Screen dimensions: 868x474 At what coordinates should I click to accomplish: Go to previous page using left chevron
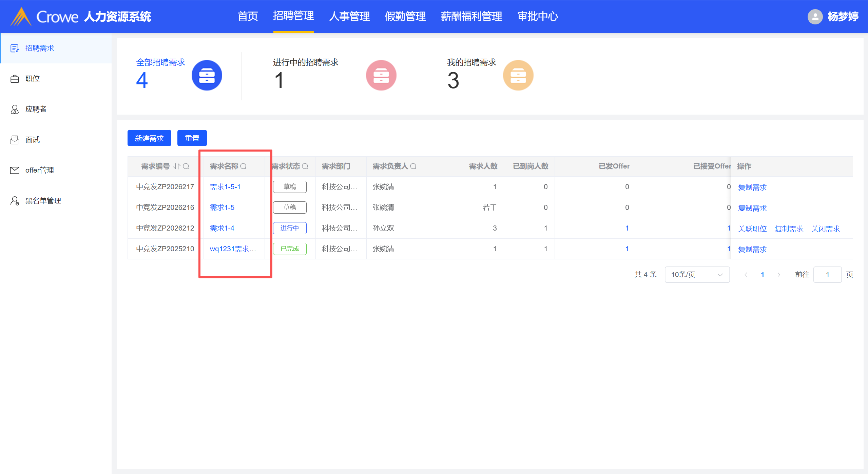click(746, 275)
